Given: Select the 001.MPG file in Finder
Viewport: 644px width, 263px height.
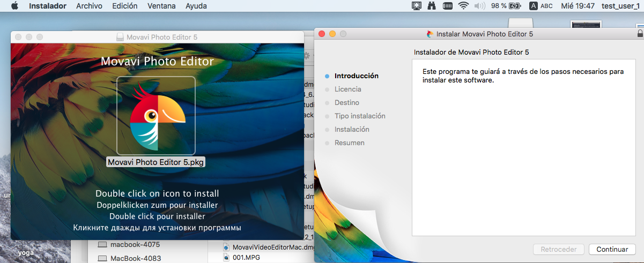Looking at the screenshot, I should (x=246, y=258).
